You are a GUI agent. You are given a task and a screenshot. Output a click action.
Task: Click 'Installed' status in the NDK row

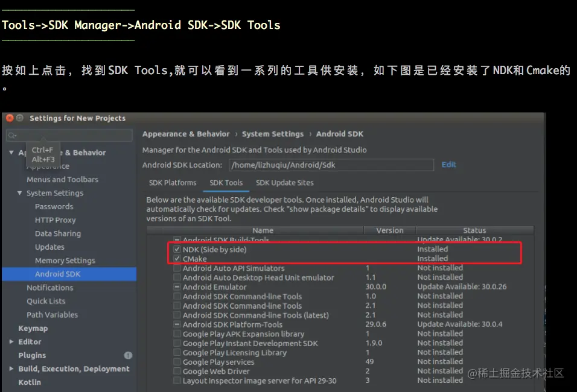pos(432,249)
